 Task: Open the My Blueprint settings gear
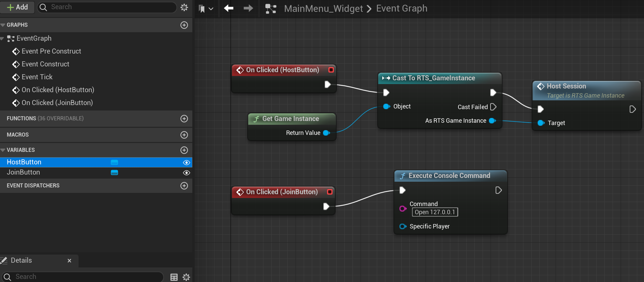pos(184,7)
